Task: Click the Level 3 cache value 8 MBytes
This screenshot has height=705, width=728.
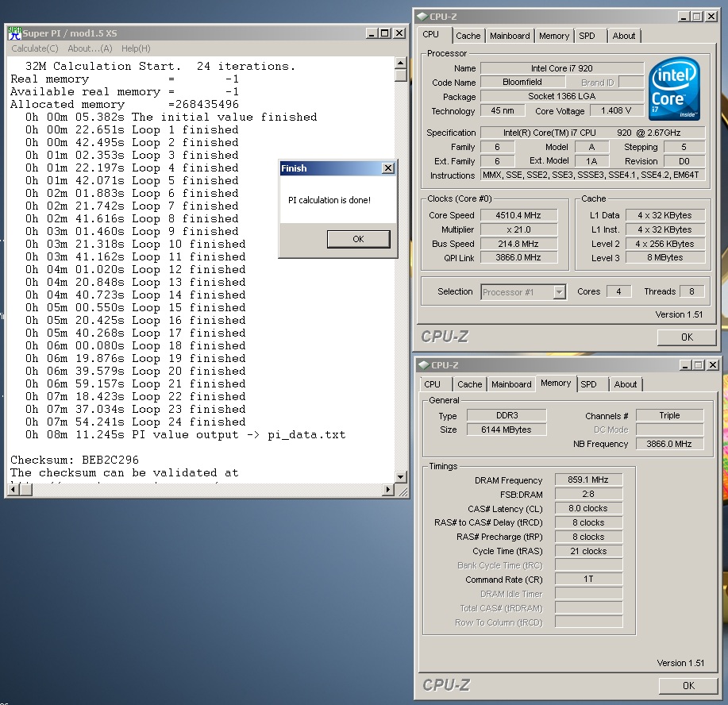Action: pyautogui.click(x=664, y=257)
